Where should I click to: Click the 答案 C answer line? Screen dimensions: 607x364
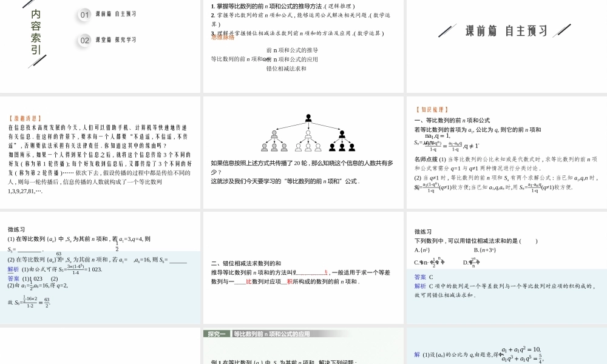[424, 277]
